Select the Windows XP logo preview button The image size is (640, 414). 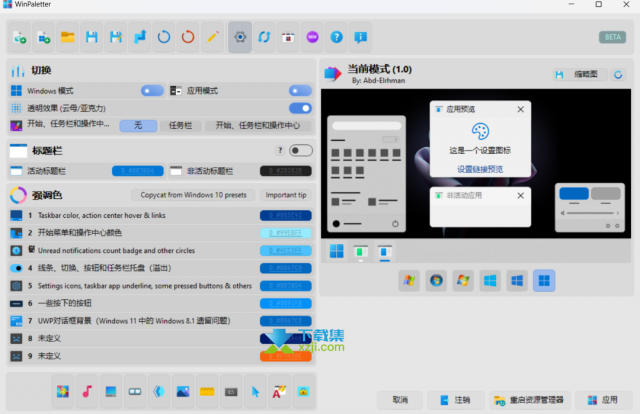[x=409, y=280]
